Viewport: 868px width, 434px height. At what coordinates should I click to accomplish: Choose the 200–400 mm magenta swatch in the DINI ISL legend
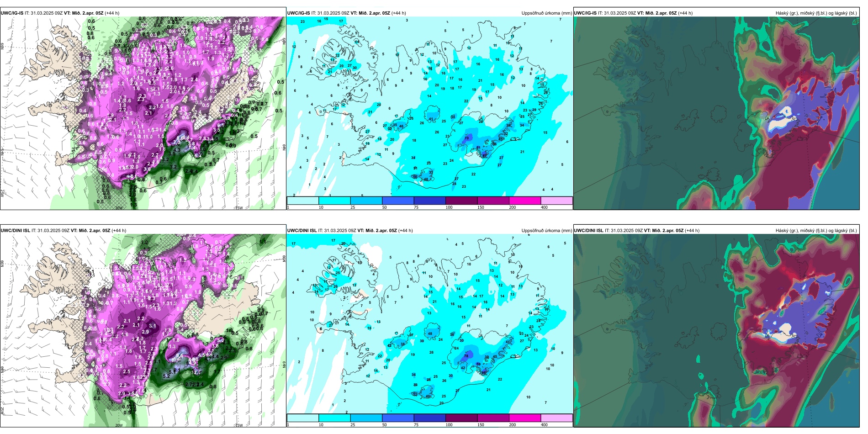click(x=525, y=418)
